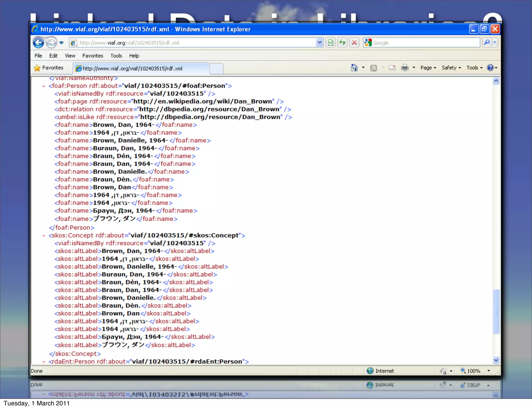Click the red Stop loading icon

click(x=354, y=43)
